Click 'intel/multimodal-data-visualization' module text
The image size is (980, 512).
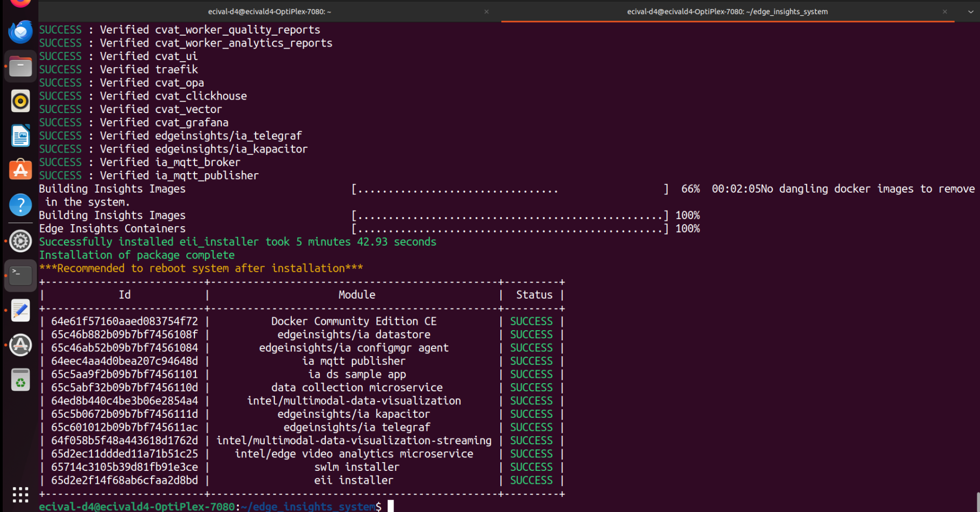[x=354, y=401]
